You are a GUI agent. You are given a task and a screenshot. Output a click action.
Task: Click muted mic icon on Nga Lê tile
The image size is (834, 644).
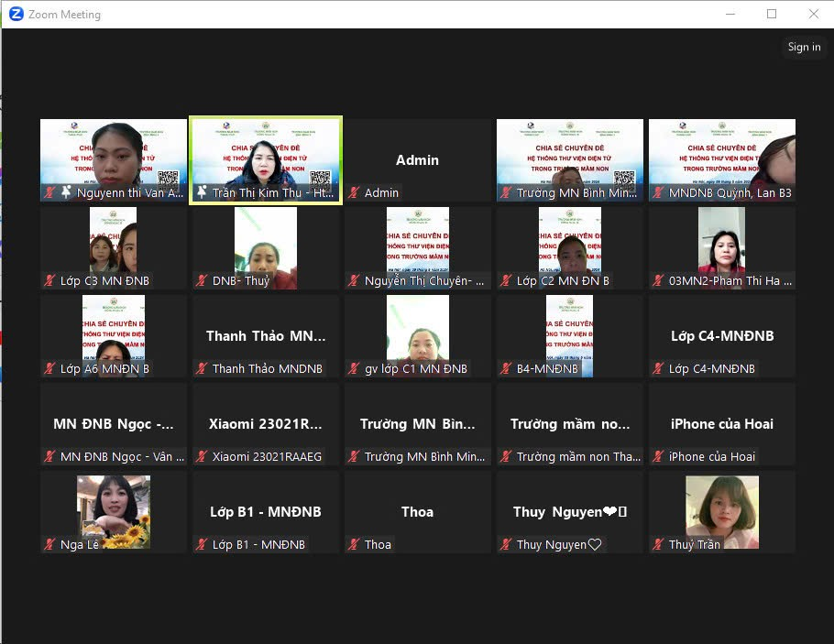click(50, 545)
